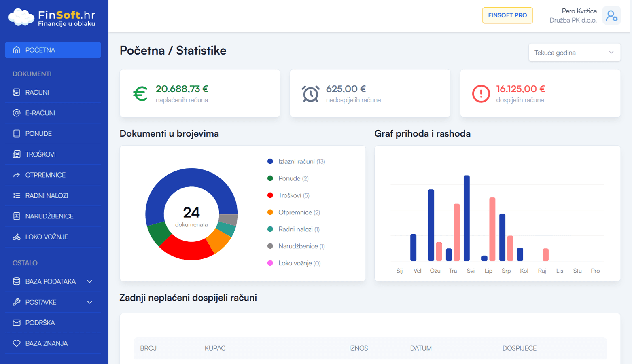Image resolution: width=632 pixels, height=364 pixels.
Task: Open the Tekuća godina period dropdown
Action: coord(574,53)
